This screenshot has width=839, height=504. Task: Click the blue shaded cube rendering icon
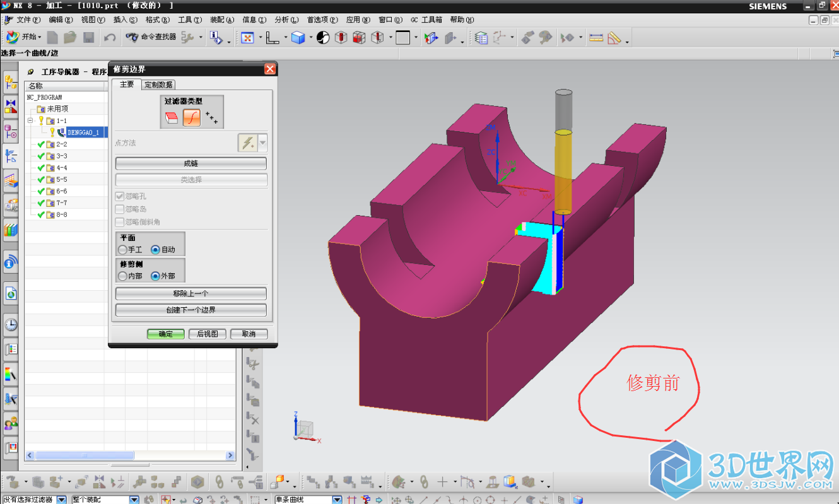tap(298, 38)
